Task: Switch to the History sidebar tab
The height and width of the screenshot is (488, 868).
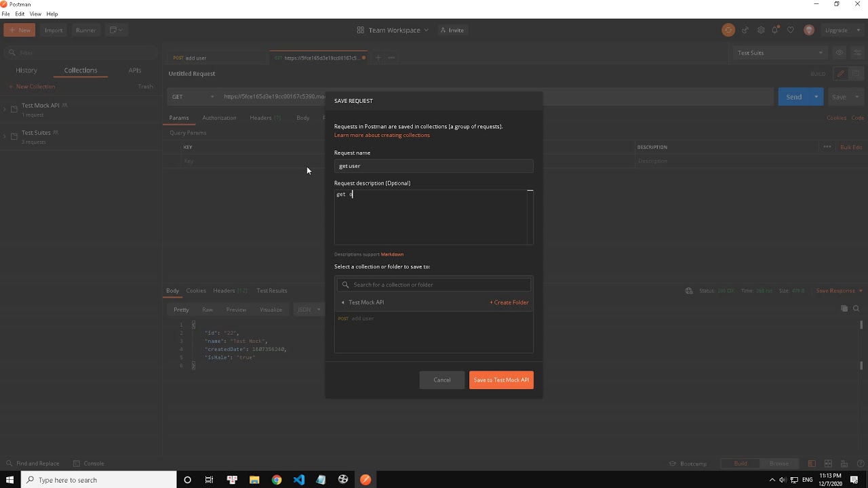Action: point(26,70)
